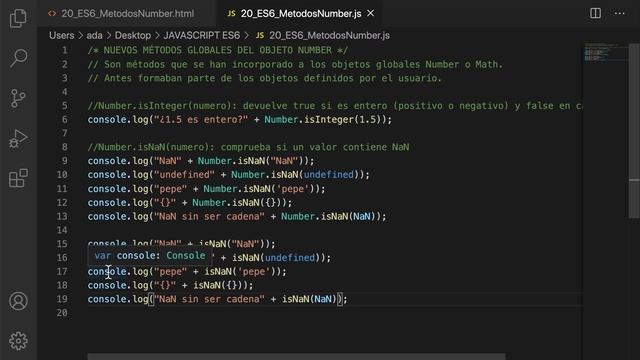640x360 pixels.
Task: Click the 'console' word on line 17
Action: [107, 271]
